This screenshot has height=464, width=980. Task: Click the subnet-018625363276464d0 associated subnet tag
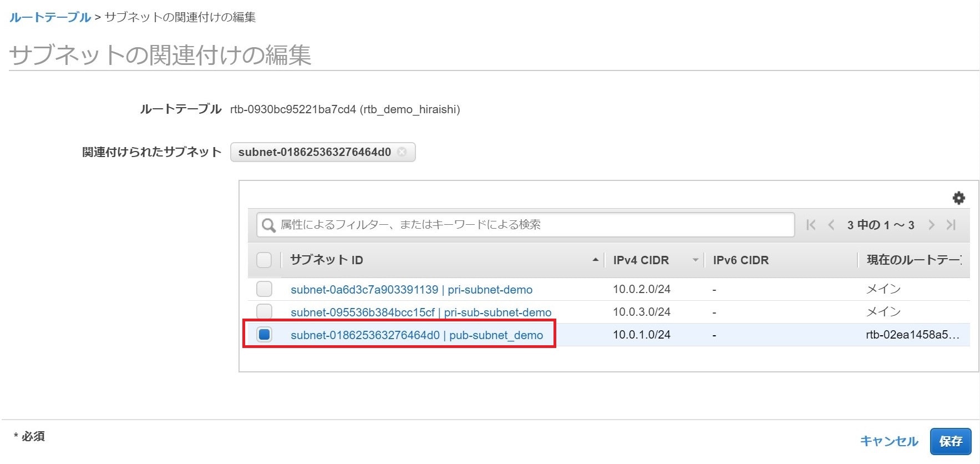(x=323, y=152)
